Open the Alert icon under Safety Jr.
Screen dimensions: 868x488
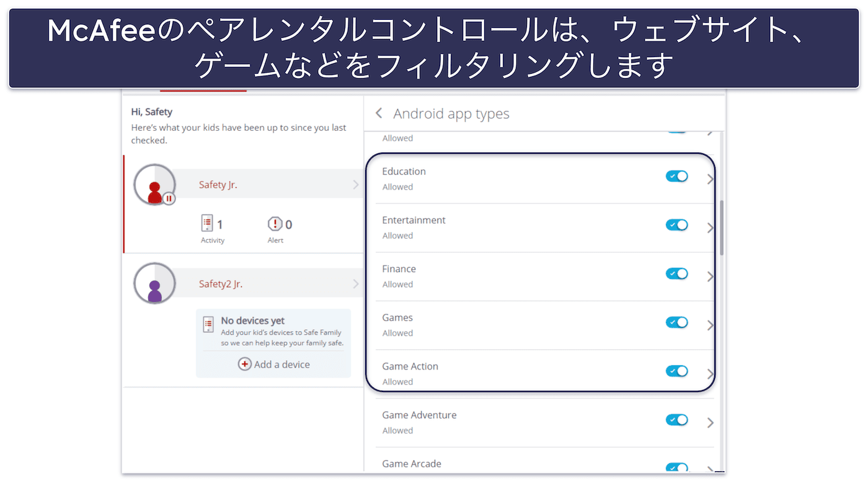pyautogui.click(x=275, y=224)
